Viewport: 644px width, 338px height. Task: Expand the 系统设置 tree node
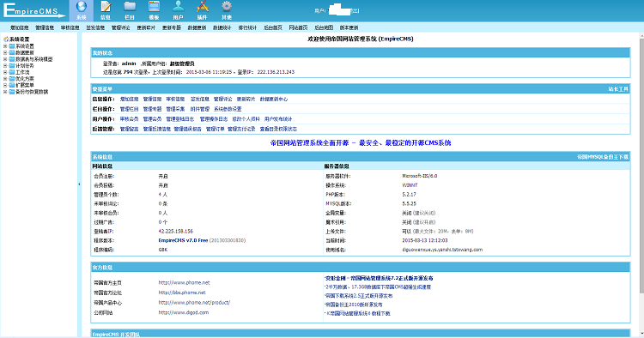point(5,46)
